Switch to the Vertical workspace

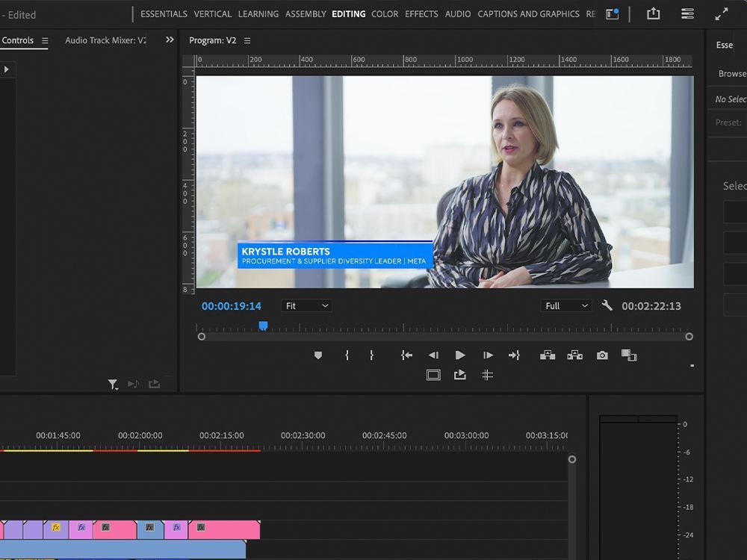[212, 13]
